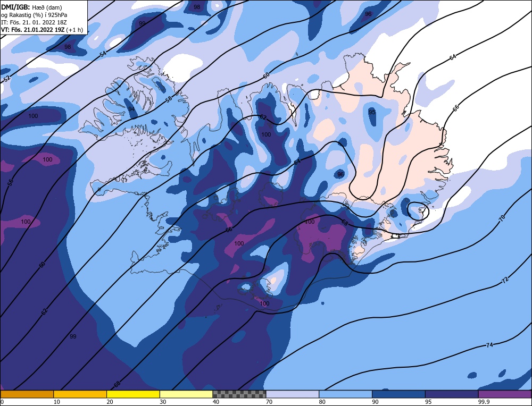
Task: Select the bright yellow 20–30 legend swatch
Action: pos(133,394)
